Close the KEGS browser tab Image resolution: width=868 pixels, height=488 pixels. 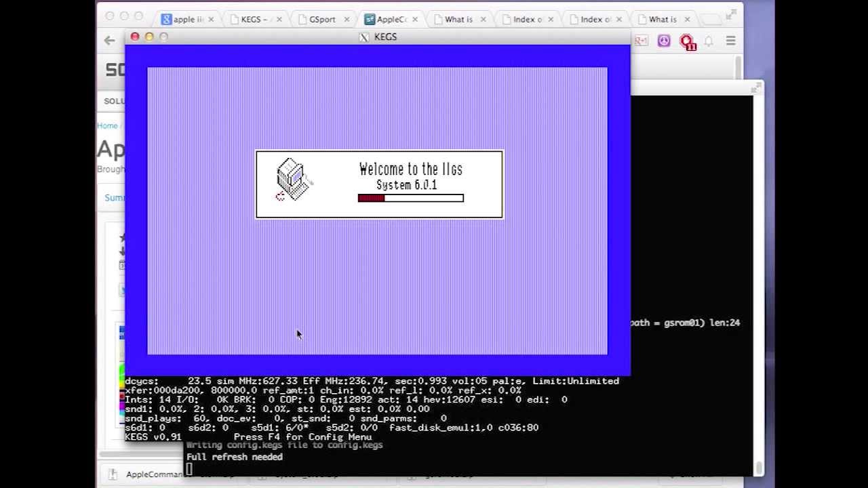click(279, 20)
